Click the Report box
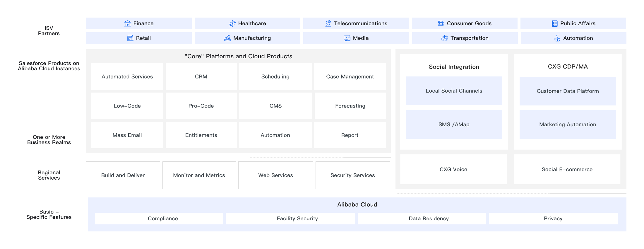644x249 pixels. point(350,135)
